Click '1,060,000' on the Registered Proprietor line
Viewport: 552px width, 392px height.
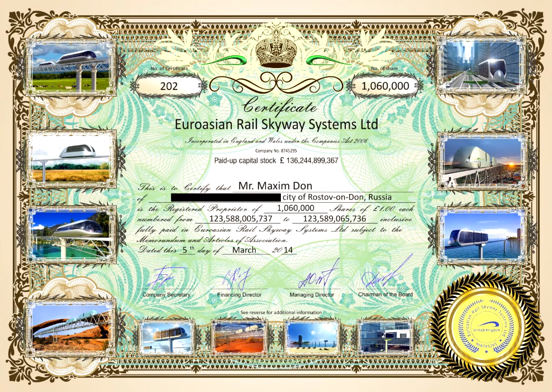click(296, 208)
